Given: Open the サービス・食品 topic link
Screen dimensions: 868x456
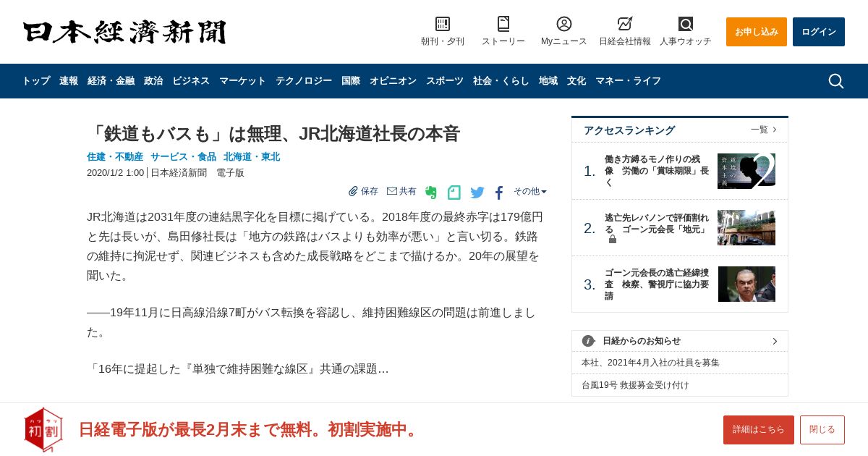Looking at the screenshot, I should (183, 156).
